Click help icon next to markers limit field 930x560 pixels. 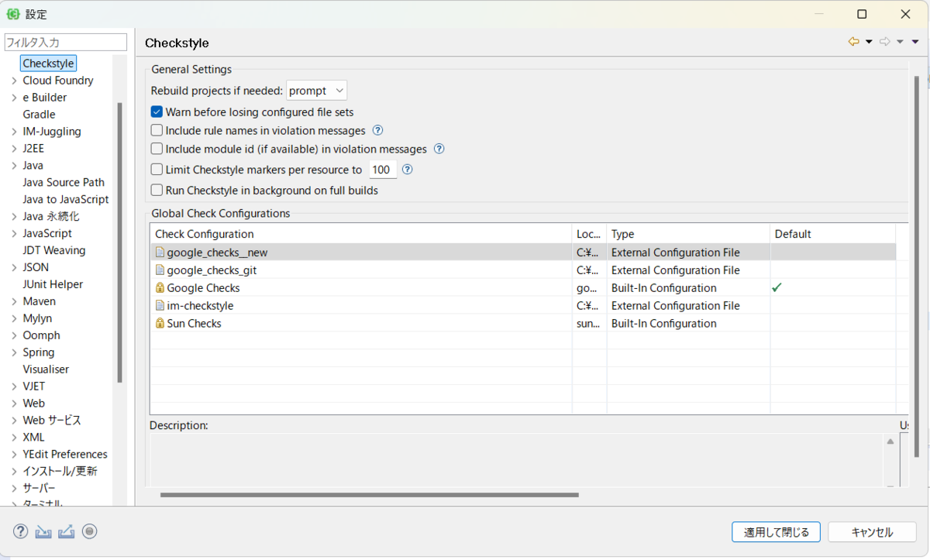tap(407, 170)
